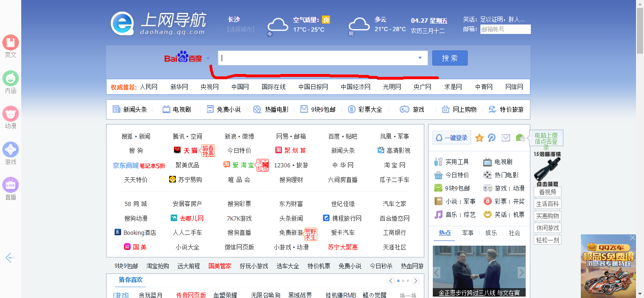Click the 实用工具 tools icon
Viewport: 644px width, 298px height.
438,162
